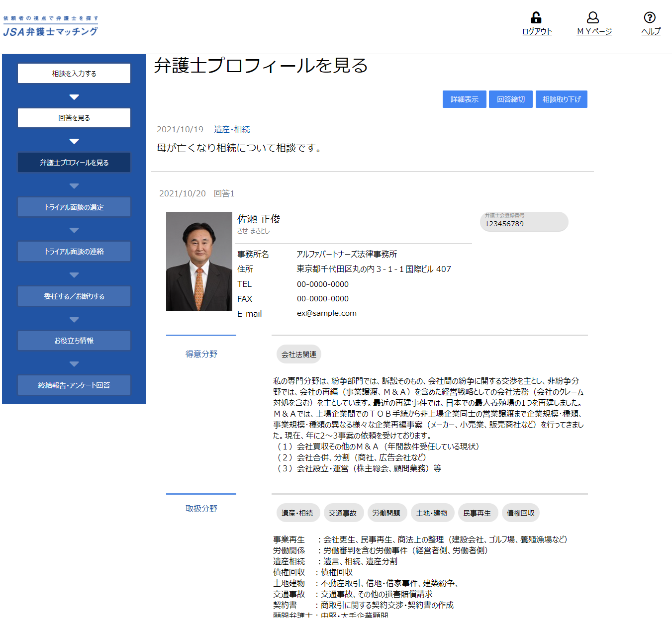Open お役立ち情報 in sidebar
This screenshot has width=672, height=624.
click(x=74, y=341)
